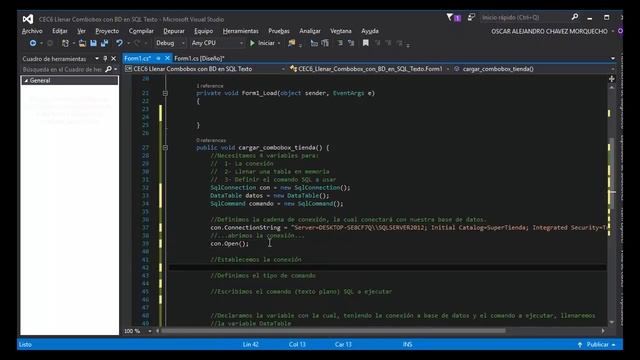Click the comment selected lines icon
This screenshot has width=640, height=360.
(x=314, y=43)
